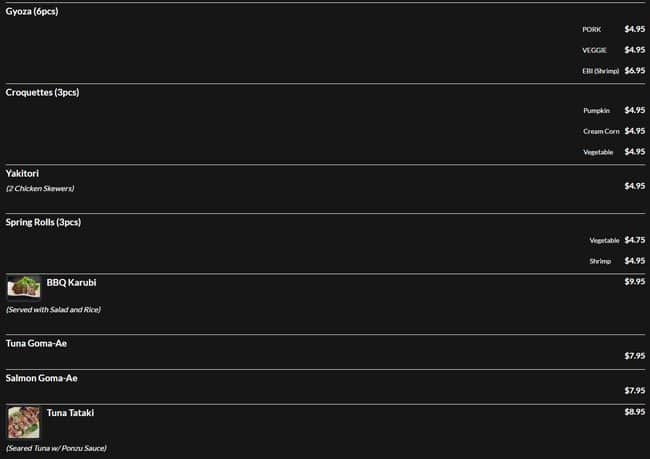
Task: Choose the PORK gyoza option
Action: click(592, 30)
